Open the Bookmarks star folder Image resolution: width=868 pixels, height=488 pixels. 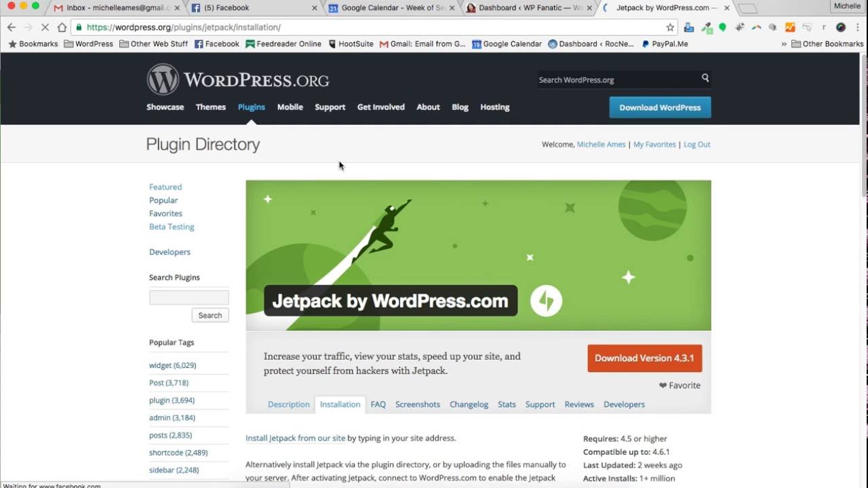point(33,44)
